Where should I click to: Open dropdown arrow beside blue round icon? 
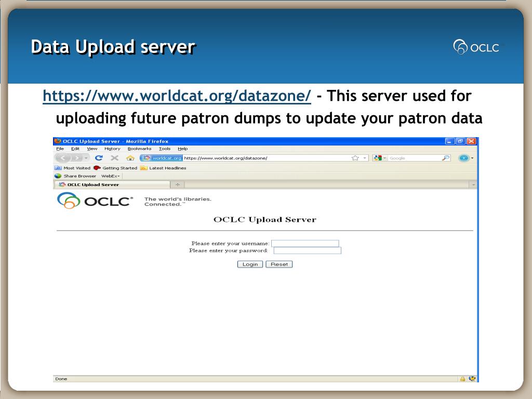(x=472, y=158)
